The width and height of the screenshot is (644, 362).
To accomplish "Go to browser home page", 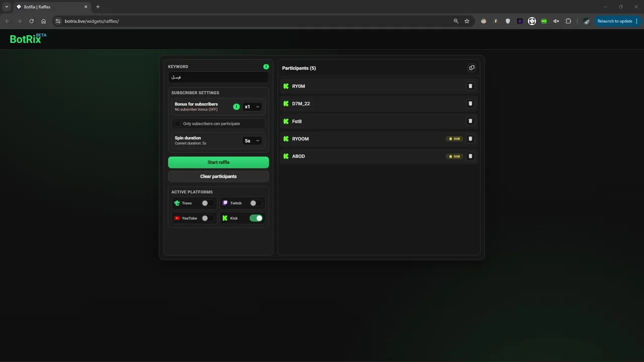I will [44, 21].
